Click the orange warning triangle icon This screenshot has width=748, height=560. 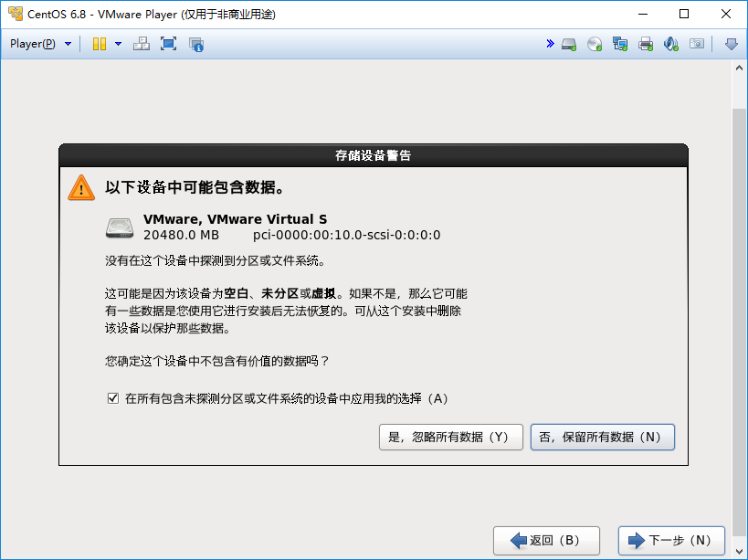[x=81, y=187]
